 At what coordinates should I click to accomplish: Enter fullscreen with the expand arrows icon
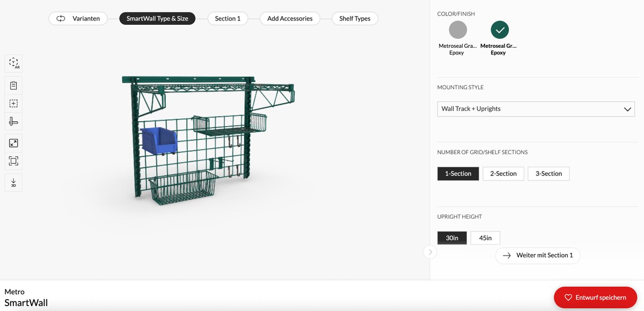click(x=14, y=143)
